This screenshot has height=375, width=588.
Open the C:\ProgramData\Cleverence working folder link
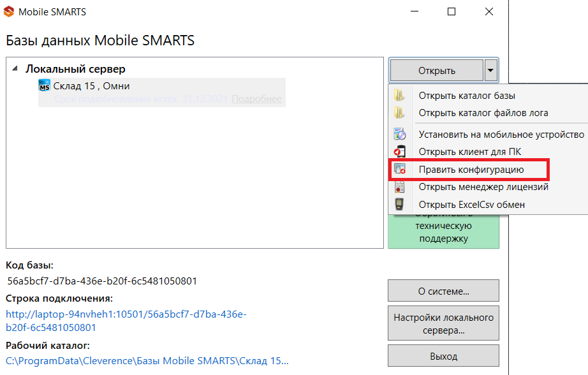pyautogui.click(x=147, y=361)
